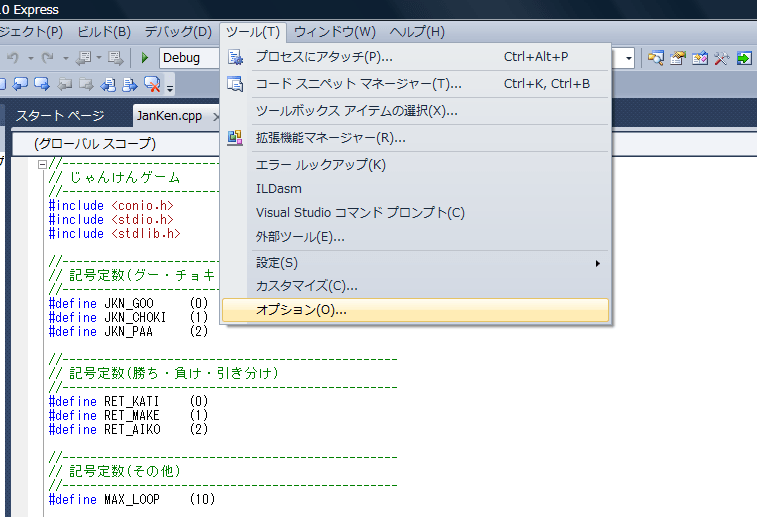This screenshot has width=757, height=517.
Task: Switch to the スタート ページ tab
Action: tap(60, 116)
